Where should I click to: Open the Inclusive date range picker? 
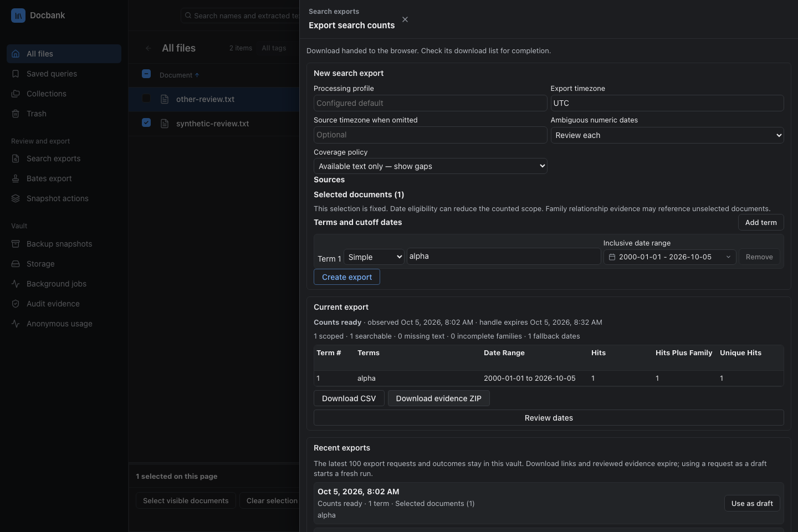click(669, 257)
